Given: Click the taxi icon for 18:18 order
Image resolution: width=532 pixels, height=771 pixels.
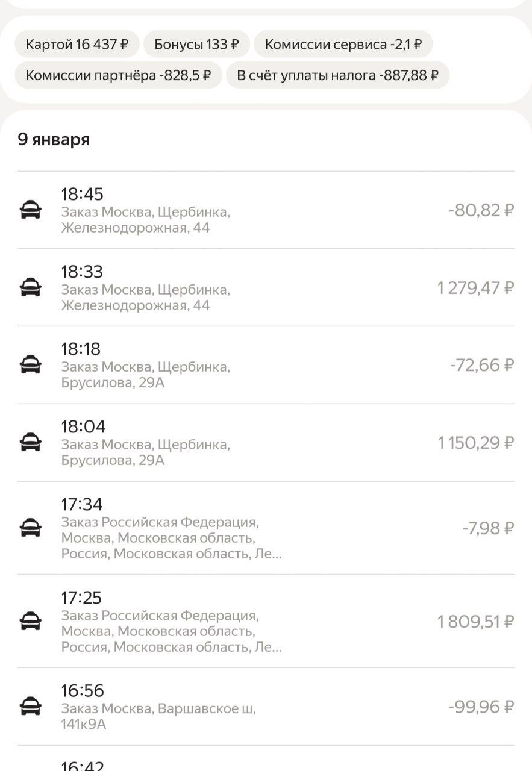Looking at the screenshot, I should pos(30,365).
